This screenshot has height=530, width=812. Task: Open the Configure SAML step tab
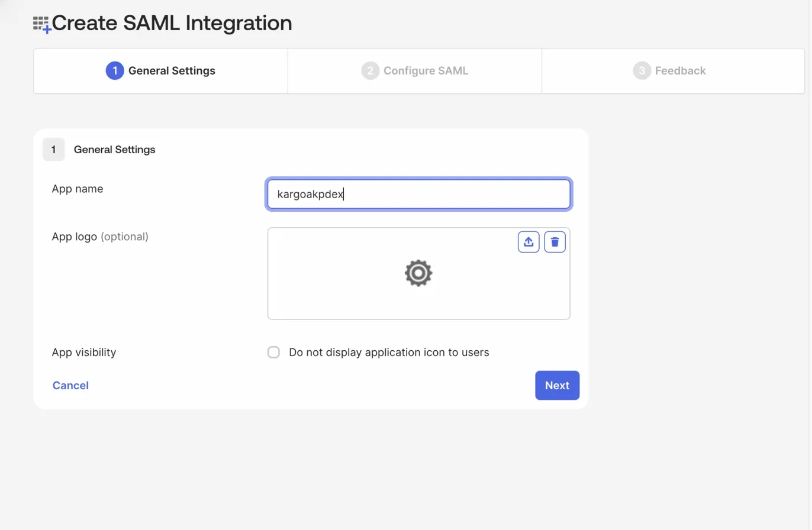414,71
